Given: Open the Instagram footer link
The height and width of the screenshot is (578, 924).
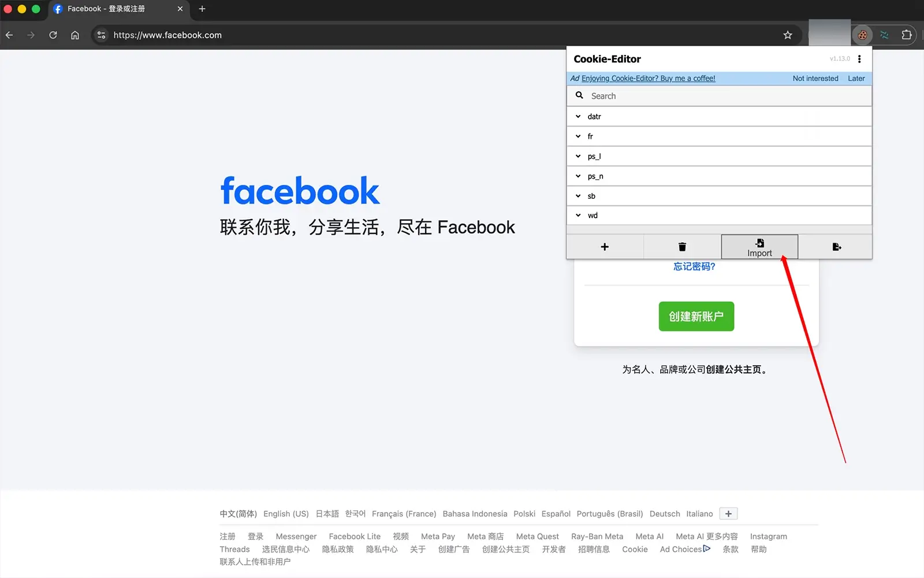Looking at the screenshot, I should tap(768, 536).
